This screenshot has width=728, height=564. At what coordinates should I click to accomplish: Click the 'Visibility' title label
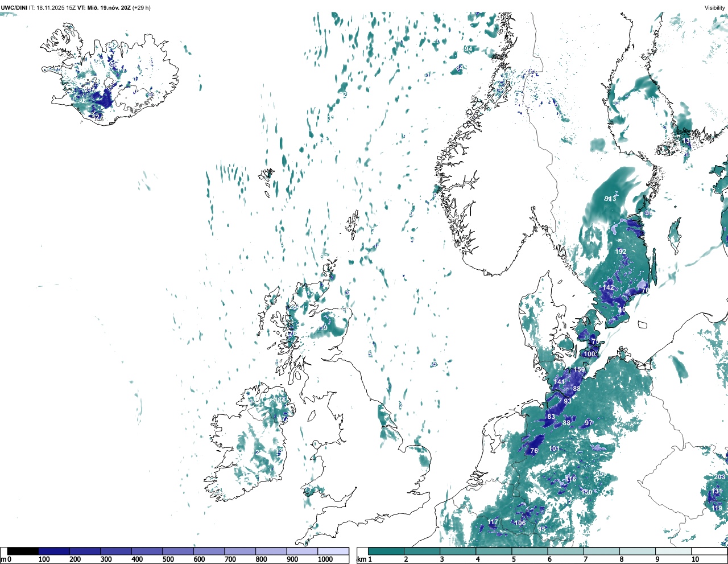[714, 8]
